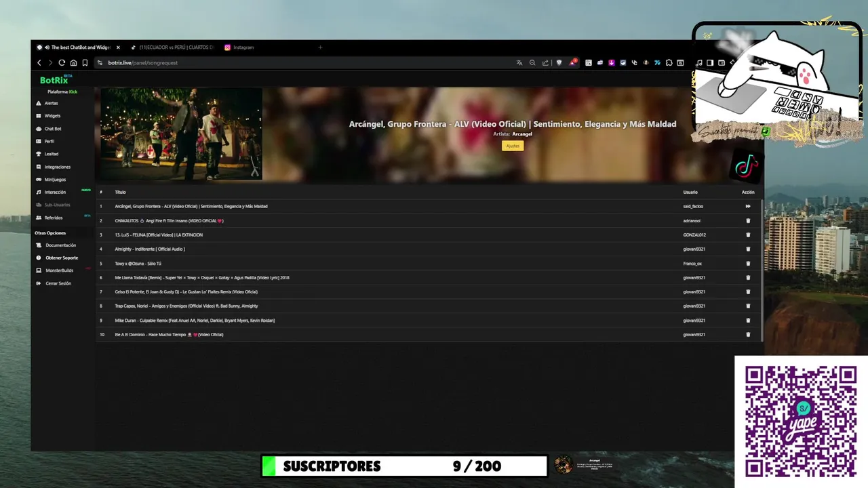This screenshot has height=488, width=868.
Task: Remove Le Gustan Lo' Flaites Remix
Action: [748, 291]
